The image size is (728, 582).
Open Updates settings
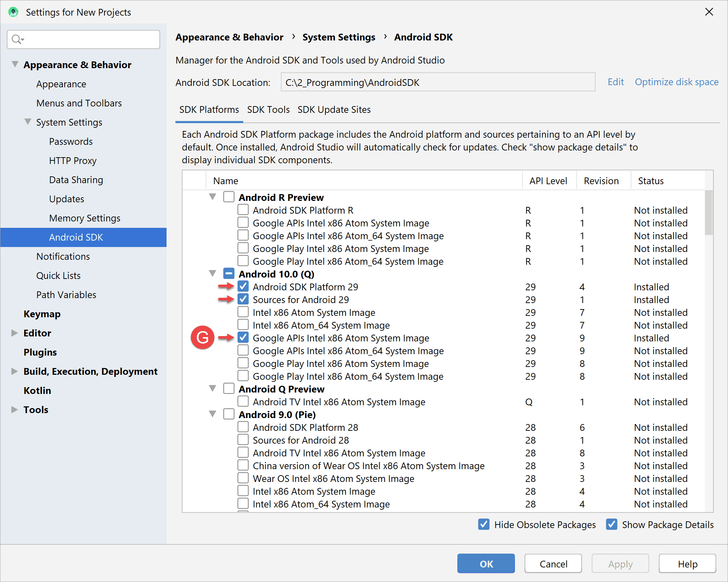(66, 199)
